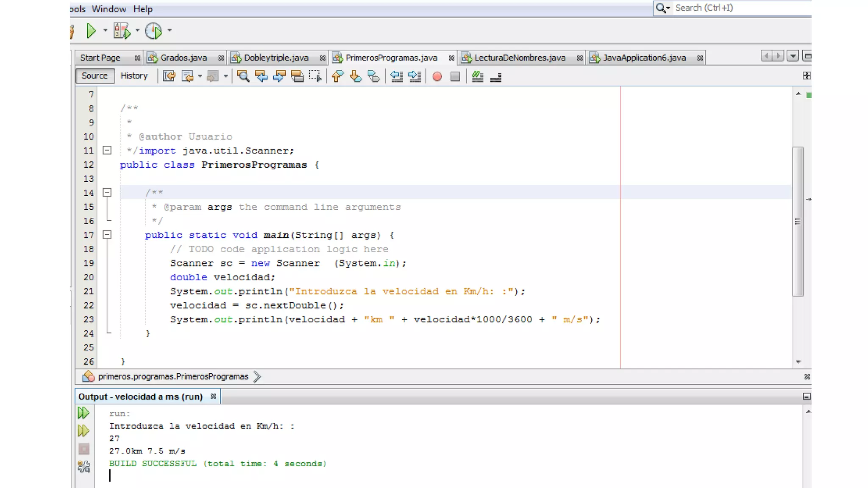
Task: Click line number 19 in gutter
Action: [88, 263]
